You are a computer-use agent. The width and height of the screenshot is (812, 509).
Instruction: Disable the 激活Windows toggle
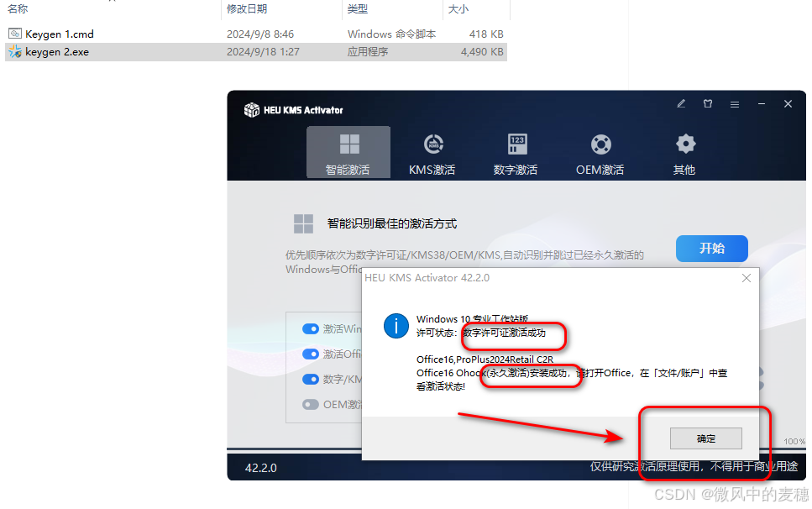311,328
